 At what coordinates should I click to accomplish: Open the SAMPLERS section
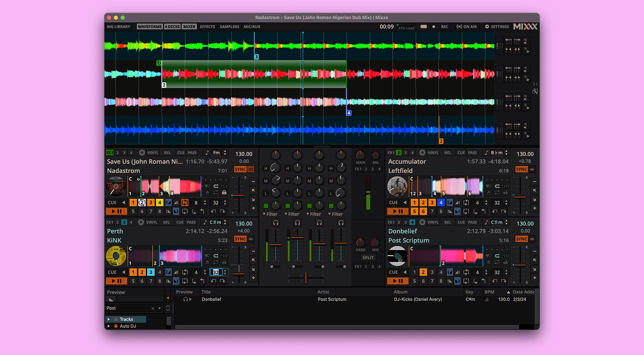pyautogui.click(x=230, y=27)
